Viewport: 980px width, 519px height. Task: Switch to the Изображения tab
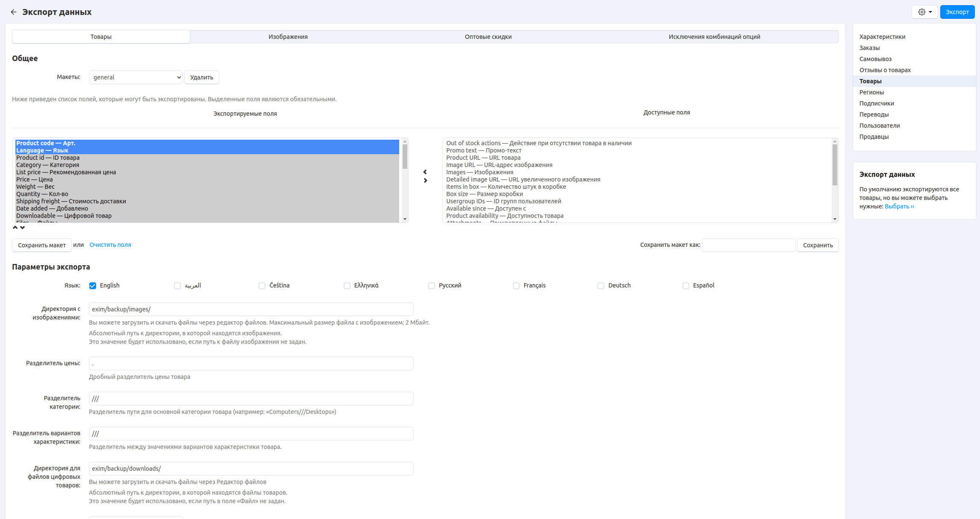[x=288, y=37]
